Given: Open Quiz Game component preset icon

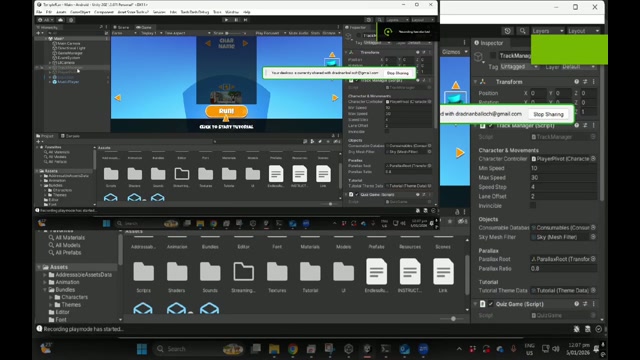Looking at the screenshot, I should point(585,304).
